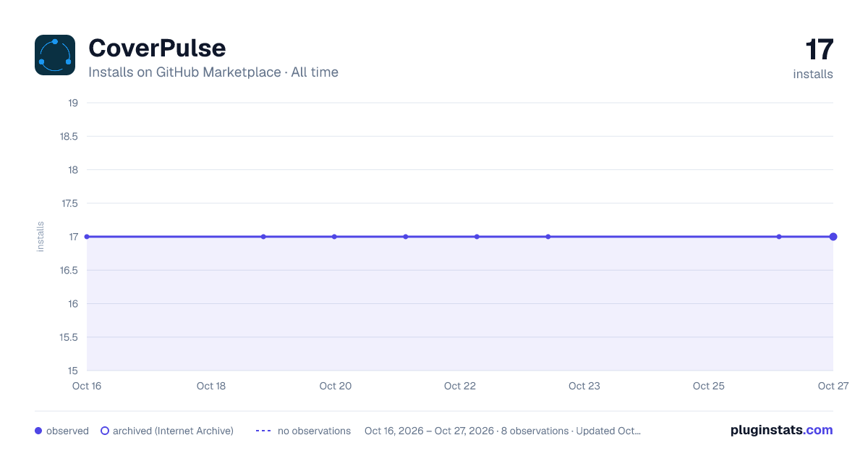Screen dimensions: 868x456
Task: Click the 'observed' legend label
Action: pyautogui.click(x=67, y=431)
